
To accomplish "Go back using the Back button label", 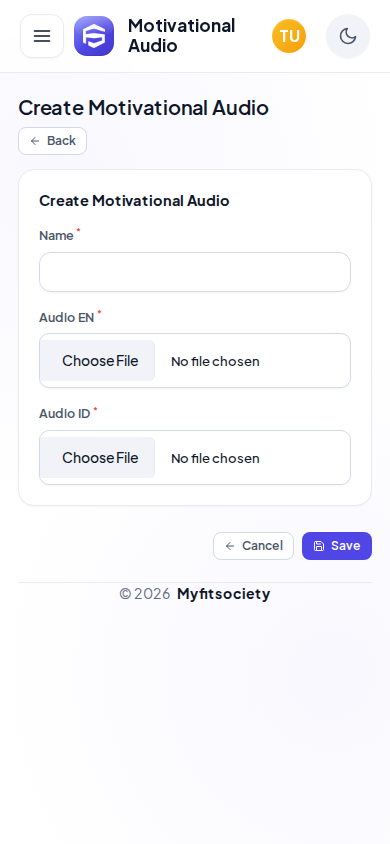I will click(x=61, y=140).
